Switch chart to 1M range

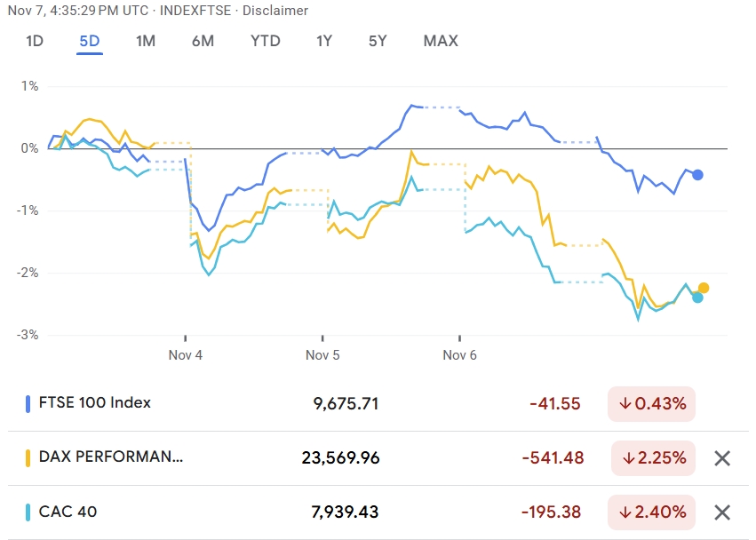pyautogui.click(x=146, y=41)
